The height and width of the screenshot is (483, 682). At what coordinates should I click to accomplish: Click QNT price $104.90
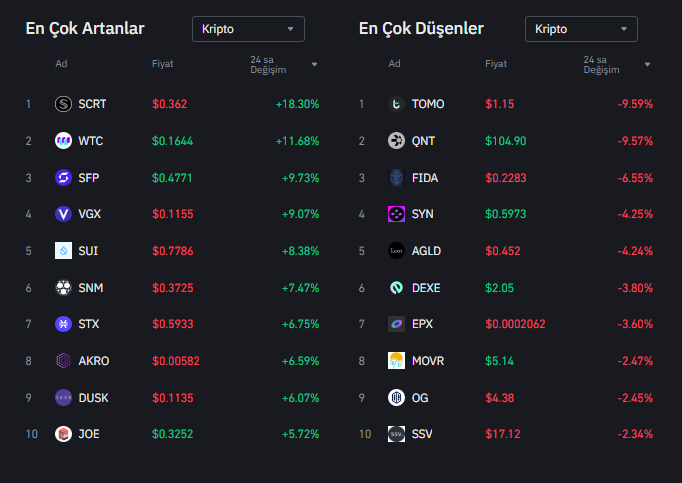[x=506, y=141]
